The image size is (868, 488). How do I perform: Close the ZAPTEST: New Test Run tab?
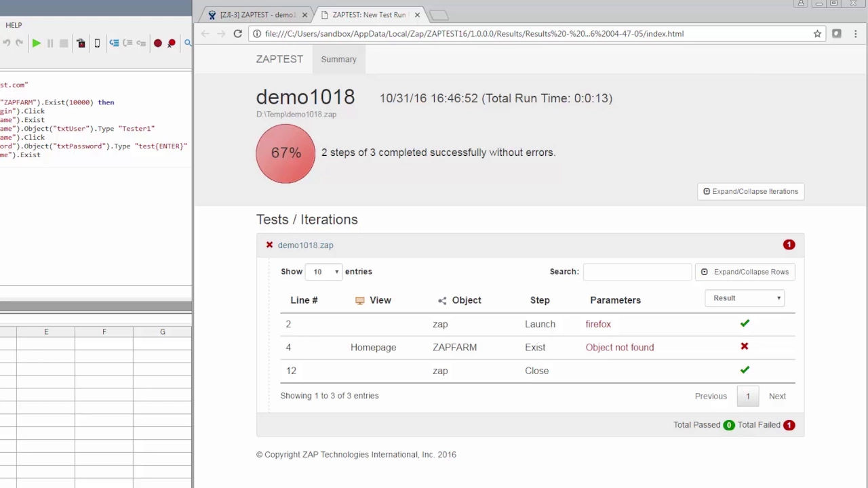pos(417,15)
